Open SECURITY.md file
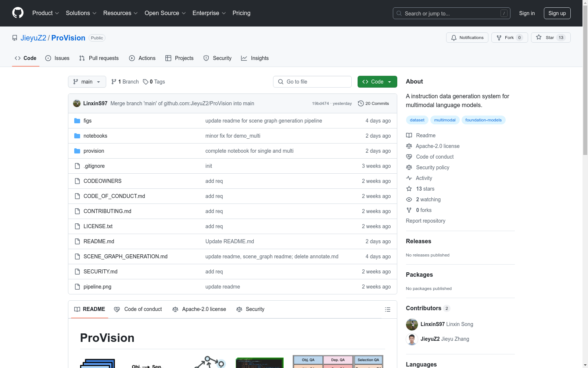Image resolution: width=588 pixels, height=368 pixels. (x=100, y=272)
